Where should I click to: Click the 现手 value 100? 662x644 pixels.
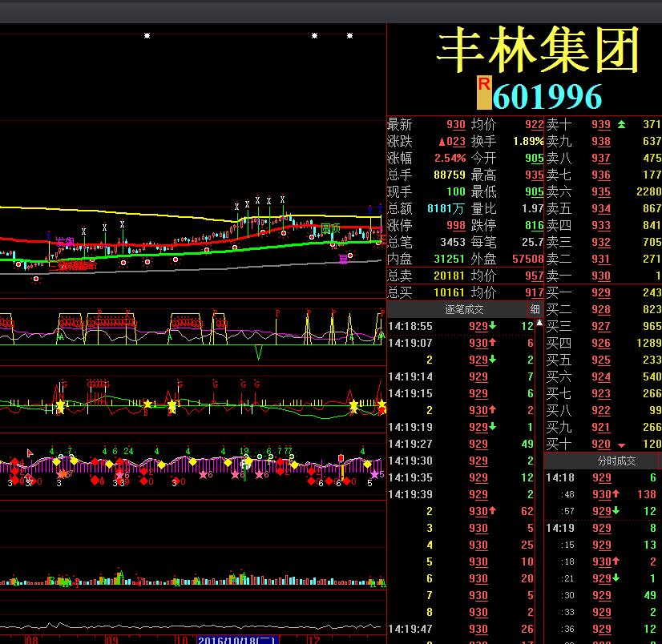point(456,191)
